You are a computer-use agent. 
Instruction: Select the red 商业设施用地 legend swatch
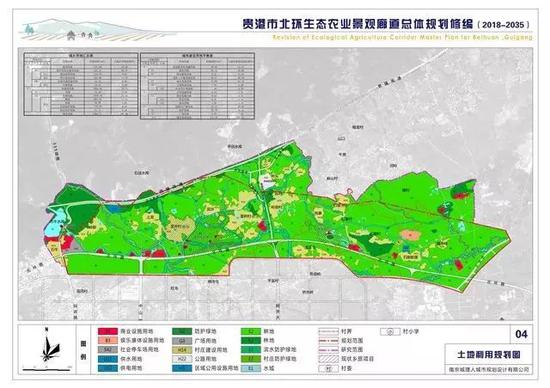tap(107, 332)
